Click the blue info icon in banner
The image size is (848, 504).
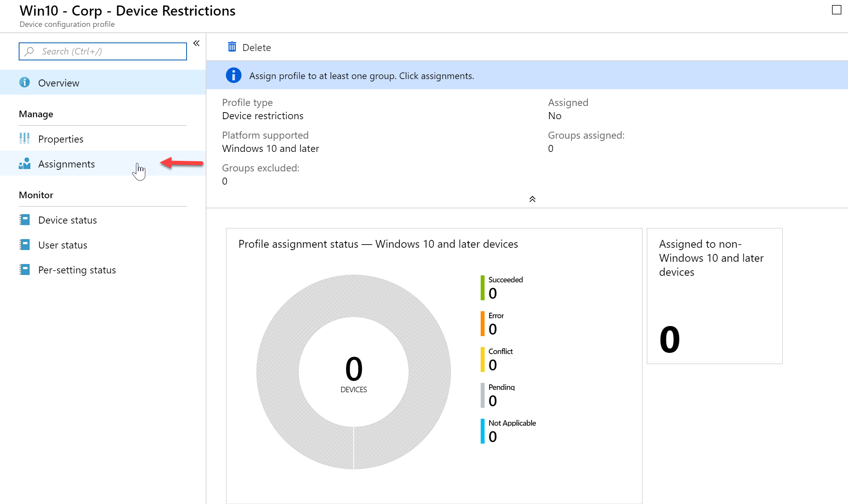pos(234,76)
